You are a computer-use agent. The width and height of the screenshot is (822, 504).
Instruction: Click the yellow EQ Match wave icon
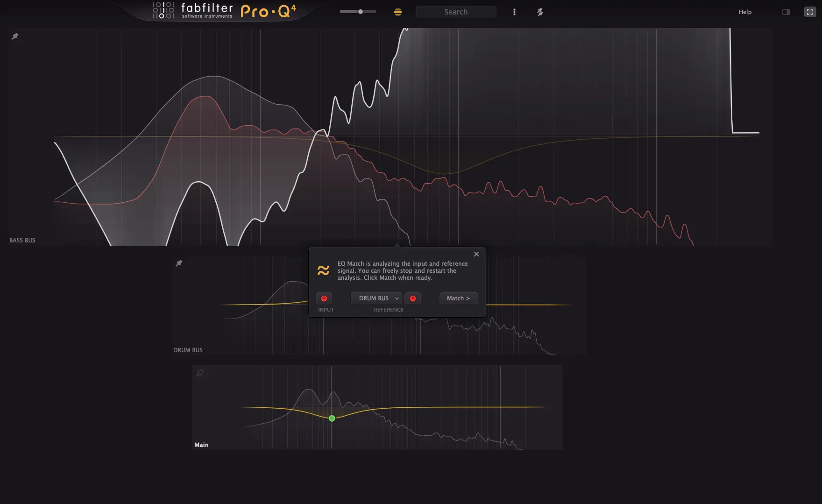323,270
